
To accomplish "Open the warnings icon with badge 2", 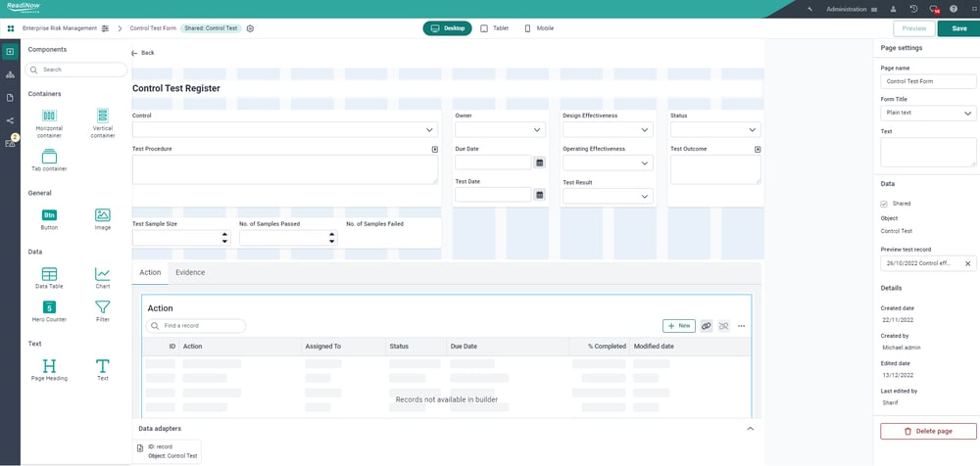I will (x=10, y=142).
